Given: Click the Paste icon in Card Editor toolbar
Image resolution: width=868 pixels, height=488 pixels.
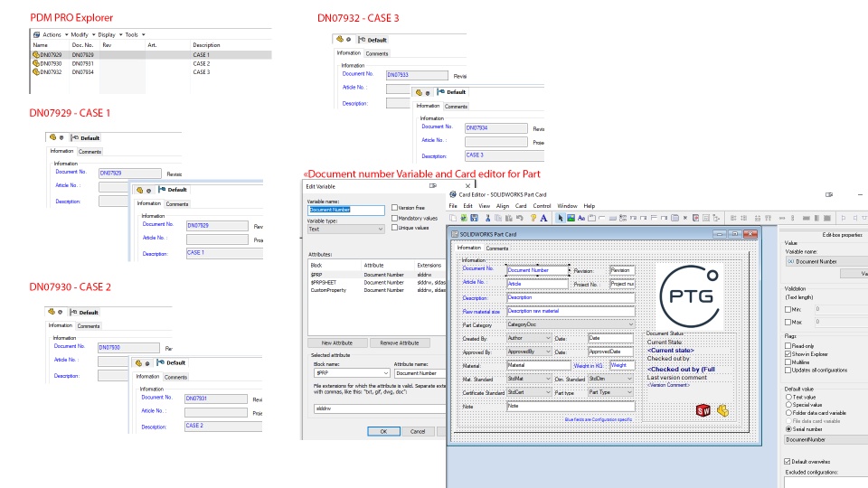Looking at the screenshot, I should [509, 218].
